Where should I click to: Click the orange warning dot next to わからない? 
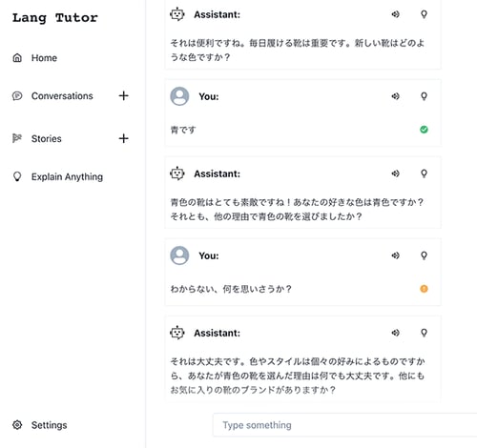point(424,289)
